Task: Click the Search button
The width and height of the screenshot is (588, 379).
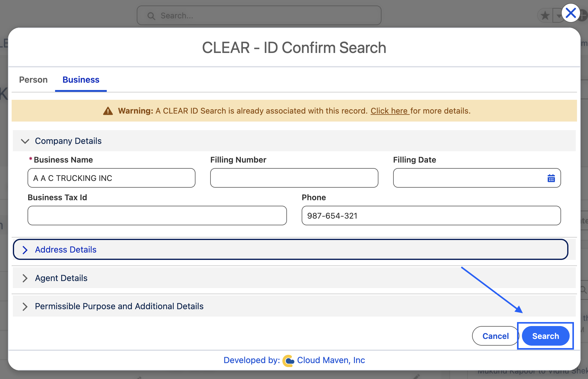Action: (x=545, y=336)
